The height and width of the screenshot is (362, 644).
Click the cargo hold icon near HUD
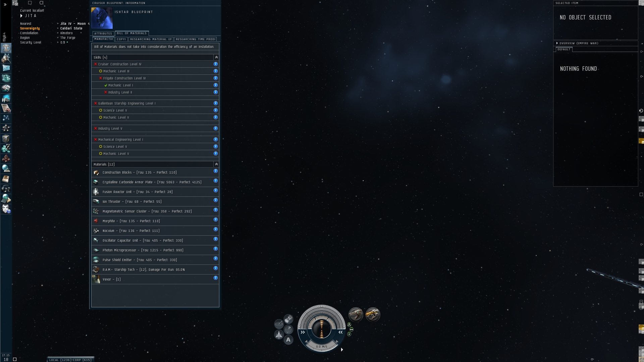click(288, 319)
